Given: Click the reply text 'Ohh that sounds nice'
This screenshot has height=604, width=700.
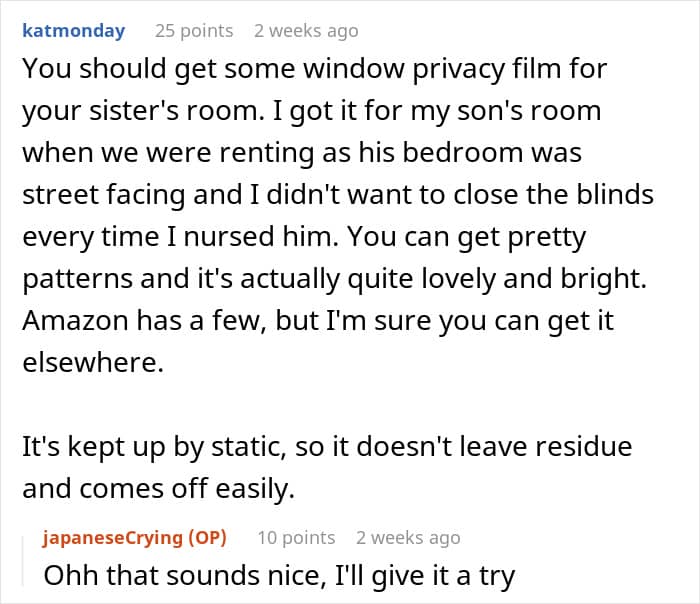Looking at the screenshot, I should tap(182, 575).
